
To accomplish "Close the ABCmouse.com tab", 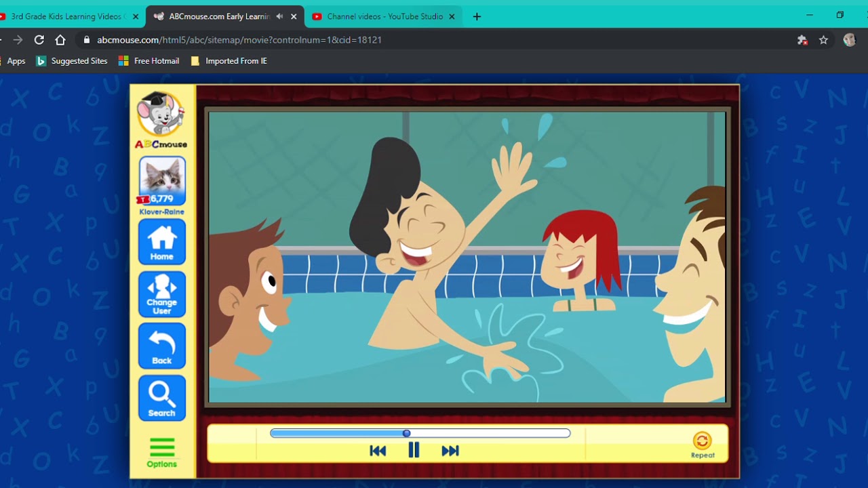I will click(294, 16).
